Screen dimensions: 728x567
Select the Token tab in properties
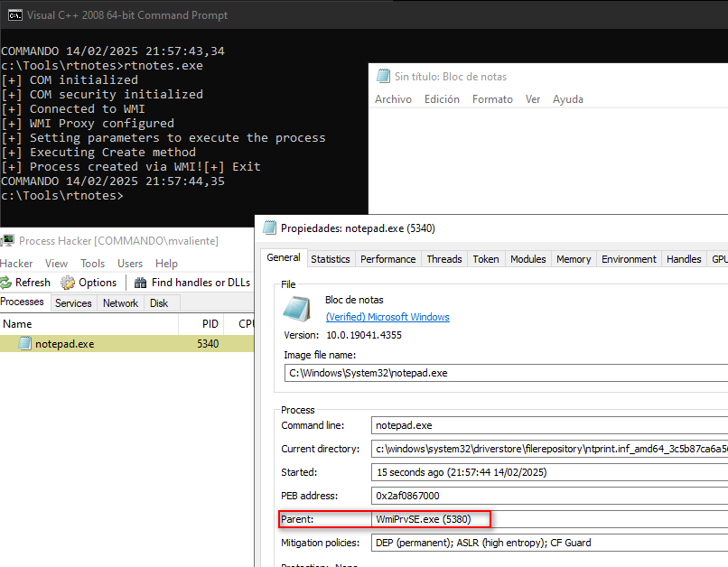(x=486, y=259)
